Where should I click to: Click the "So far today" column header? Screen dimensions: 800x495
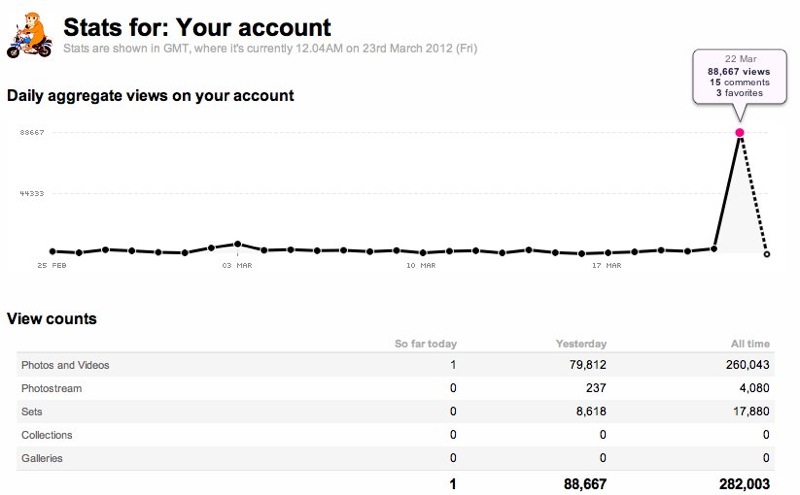coord(425,344)
